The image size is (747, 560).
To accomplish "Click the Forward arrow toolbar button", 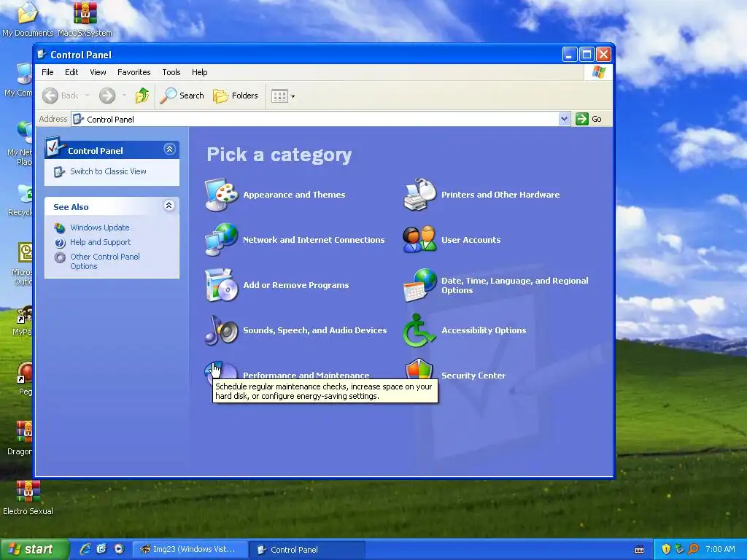I will [x=107, y=96].
